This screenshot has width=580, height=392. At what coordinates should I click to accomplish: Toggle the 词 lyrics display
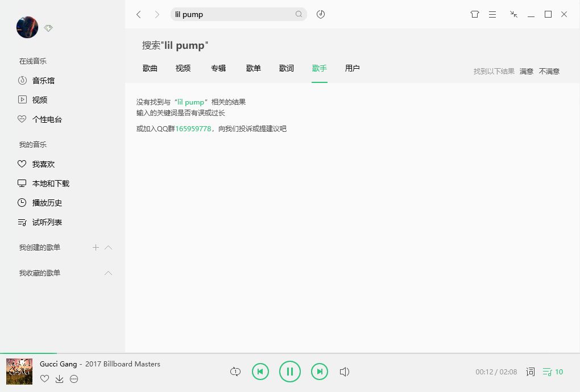[530, 372]
